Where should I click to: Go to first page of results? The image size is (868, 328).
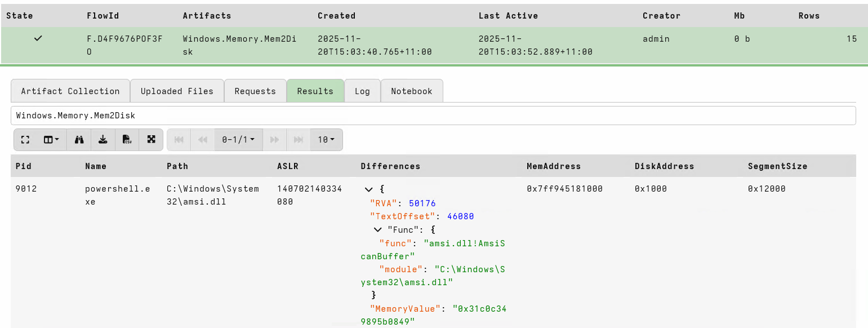pos(179,140)
